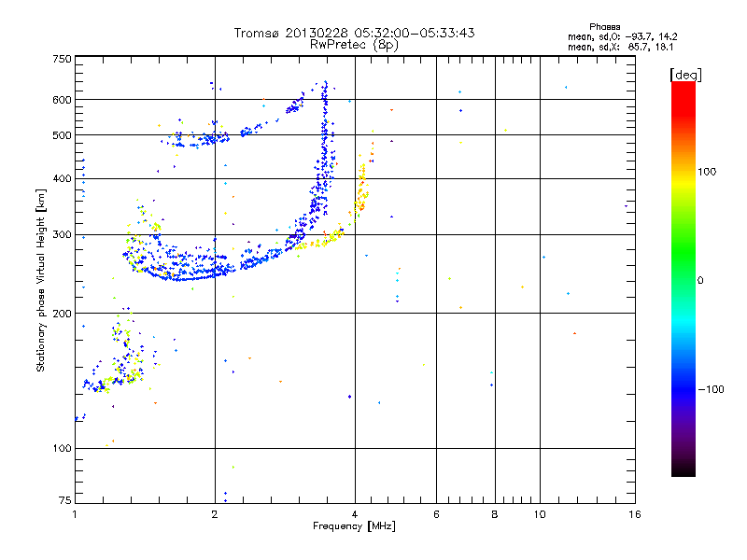Click the '[deg]' colorbar unit label
747x560 pixels.
[x=685, y=76]
